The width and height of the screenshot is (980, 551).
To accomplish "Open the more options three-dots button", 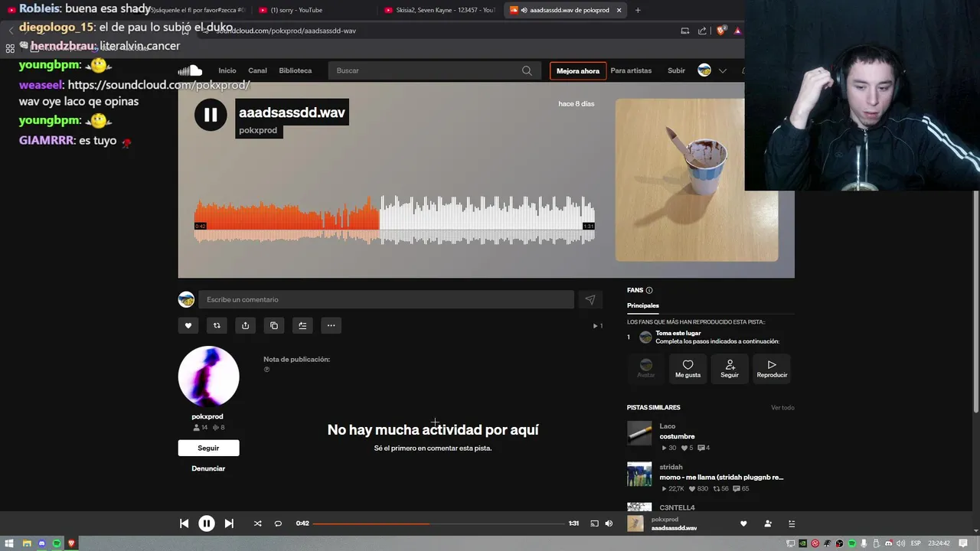I will click(x=331, y=325).
